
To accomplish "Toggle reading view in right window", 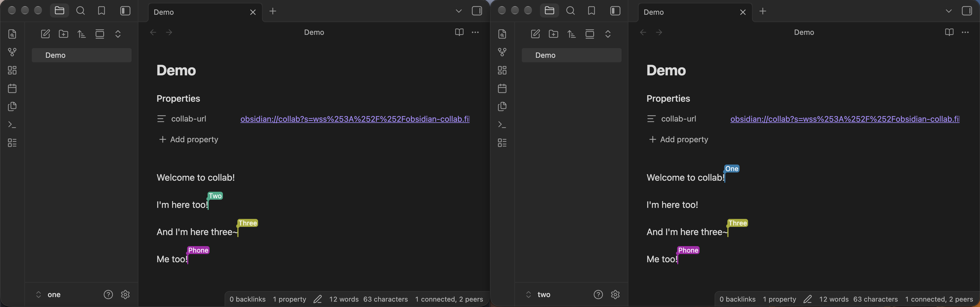I will point(949,32).
